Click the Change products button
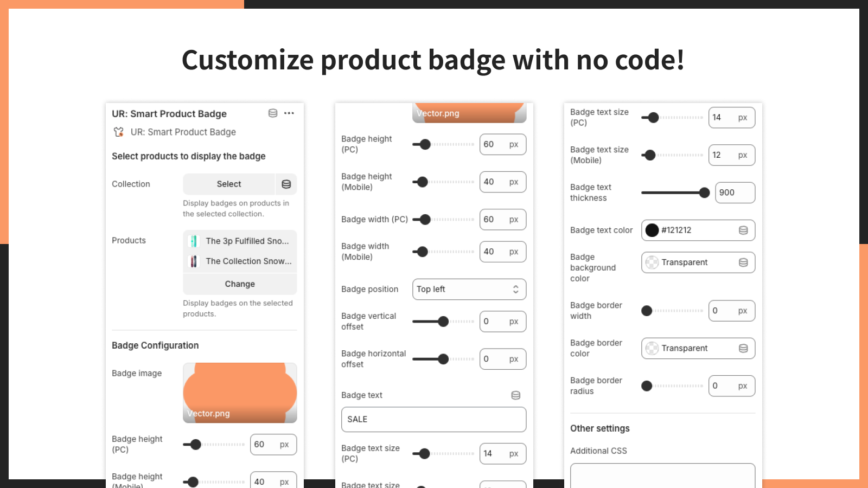Image resolution: width=868 pixels, height=488 pixels. pyautogui.click(x=240, y=284)
